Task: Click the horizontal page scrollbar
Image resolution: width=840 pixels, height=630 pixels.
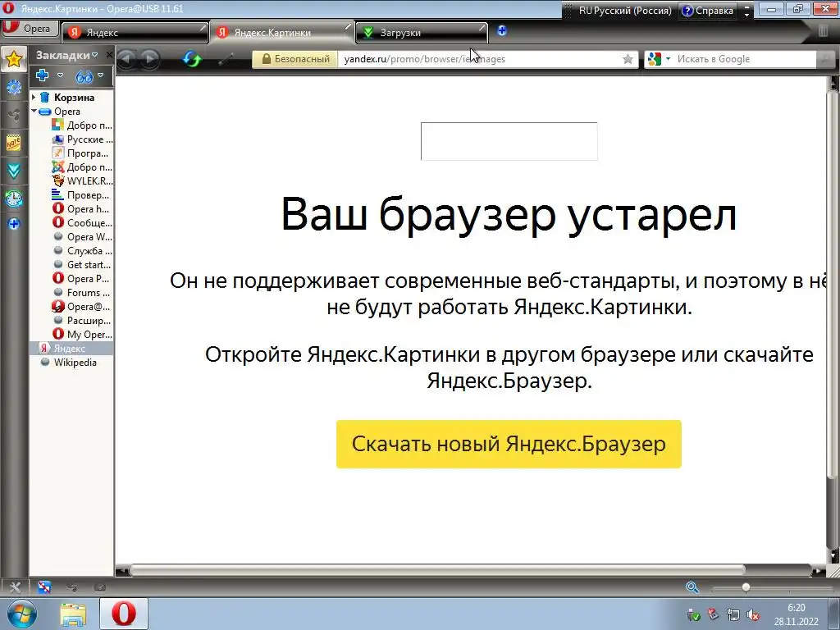Action: 436,570
